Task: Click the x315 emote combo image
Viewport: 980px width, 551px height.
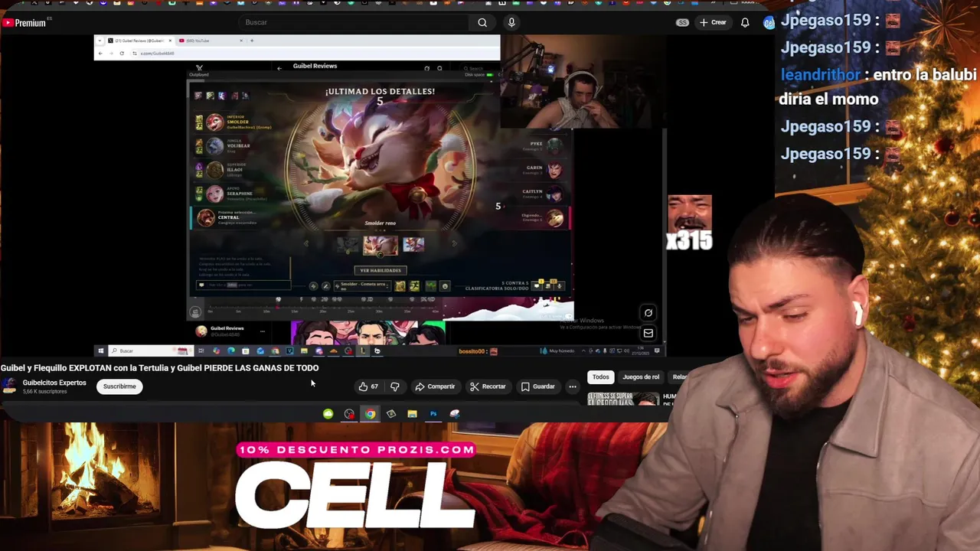Action: pyautogui.click(x=689, y=223)
